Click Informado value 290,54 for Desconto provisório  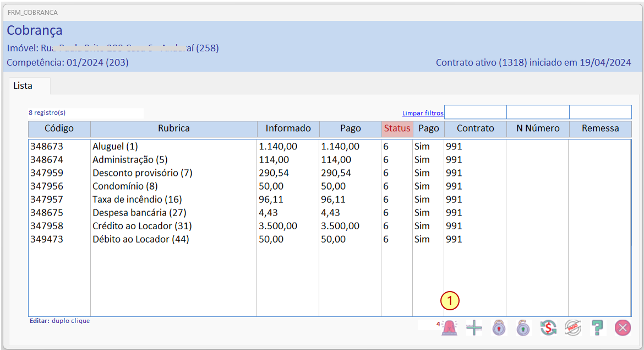[274, 173]
